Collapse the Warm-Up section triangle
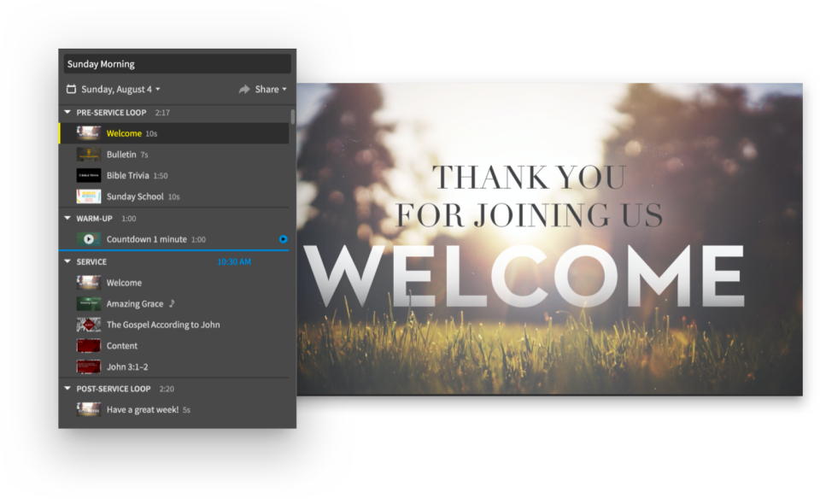Image resolution: width=820 pixels, height=504 pixels. pyautogui.click(x=67, y=218)
